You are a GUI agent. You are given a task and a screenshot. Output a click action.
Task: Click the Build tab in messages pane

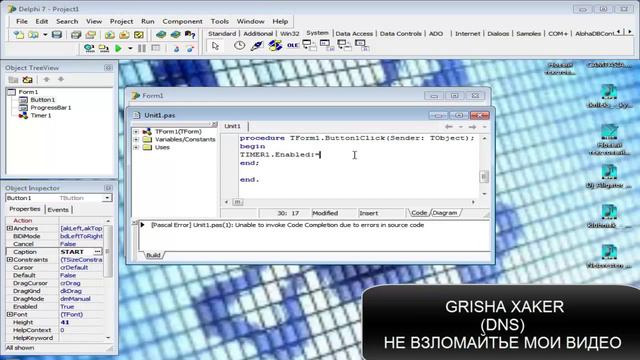(153, 255)
